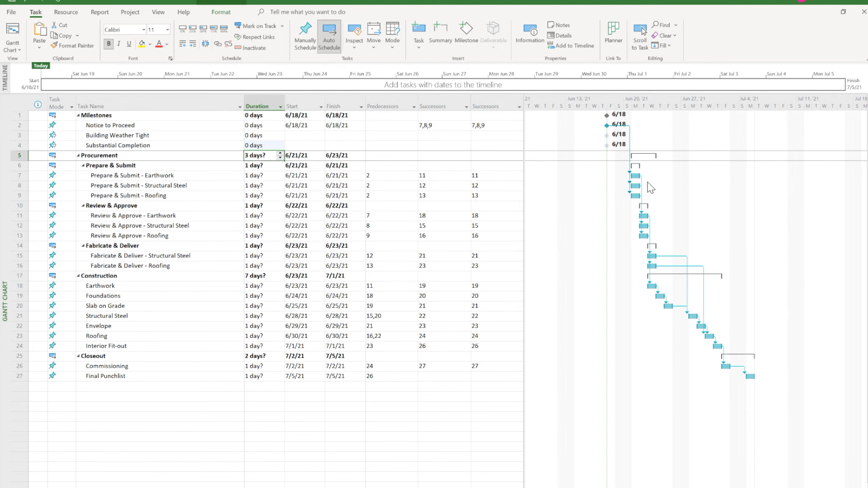Image resolution: width=868 pixels, height=488 pixels.
Task: Toggle Italic font formatting
Action: (x=119, y=44)
